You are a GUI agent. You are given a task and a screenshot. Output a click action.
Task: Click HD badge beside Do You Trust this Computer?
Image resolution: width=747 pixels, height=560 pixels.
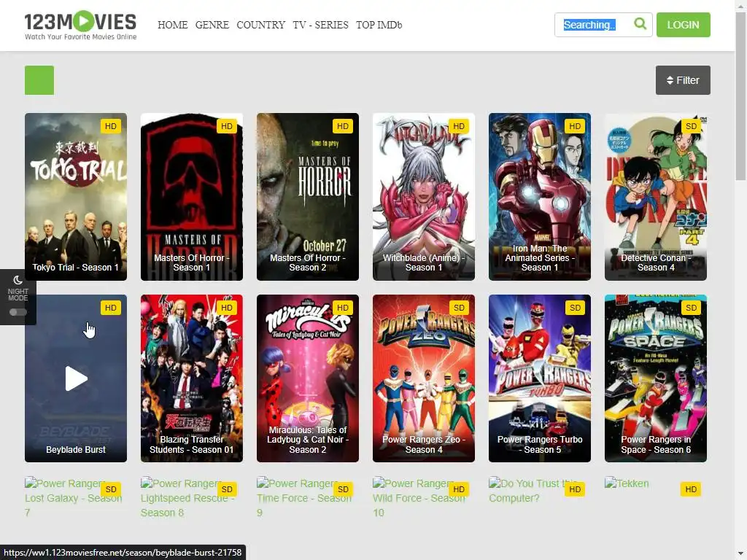[x=575, y=489]
